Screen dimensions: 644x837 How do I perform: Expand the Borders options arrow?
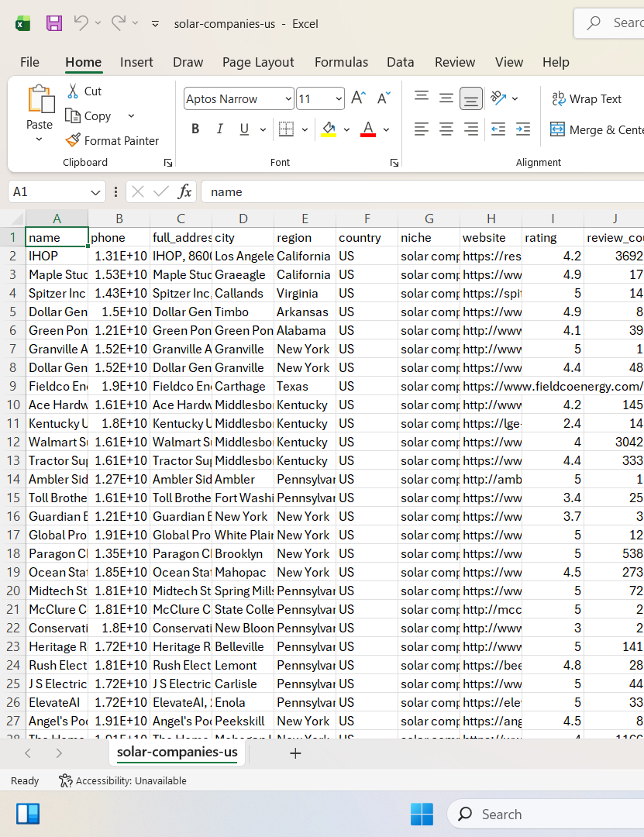coord(305,129)
